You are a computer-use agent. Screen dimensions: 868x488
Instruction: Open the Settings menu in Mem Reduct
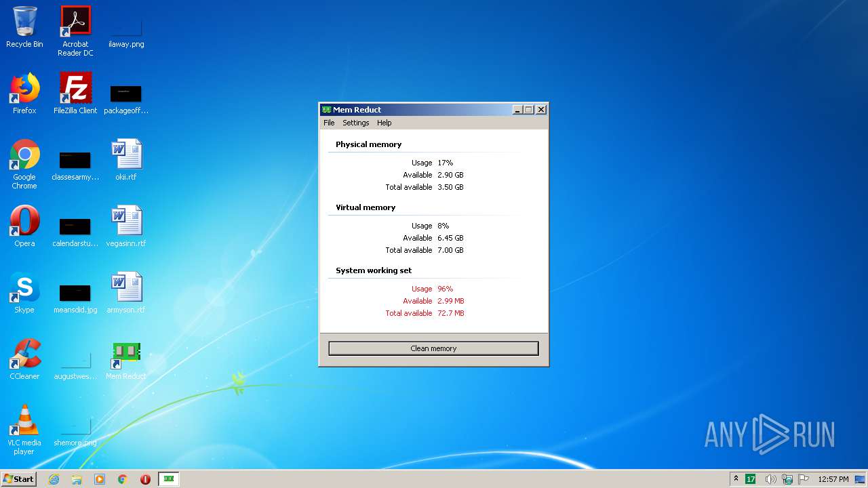(355, 123)
